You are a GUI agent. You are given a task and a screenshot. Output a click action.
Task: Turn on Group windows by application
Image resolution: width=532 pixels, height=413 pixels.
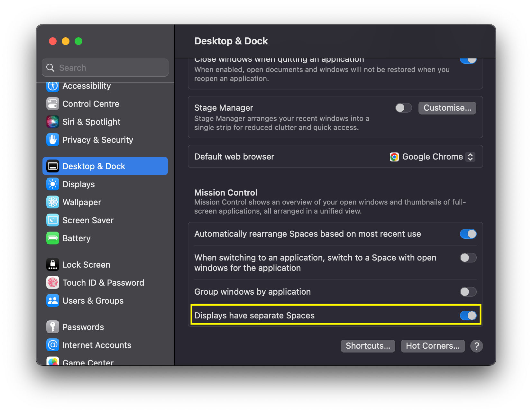point(468,292)
